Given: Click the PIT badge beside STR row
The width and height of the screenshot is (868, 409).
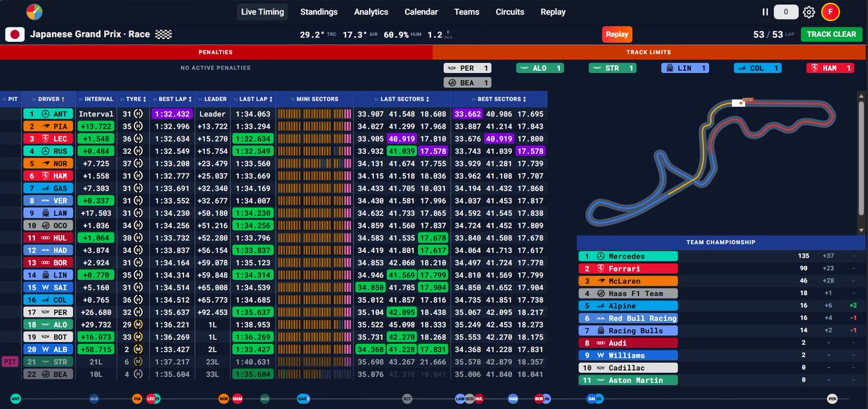Looking at the screenshot, I should 10,361.
